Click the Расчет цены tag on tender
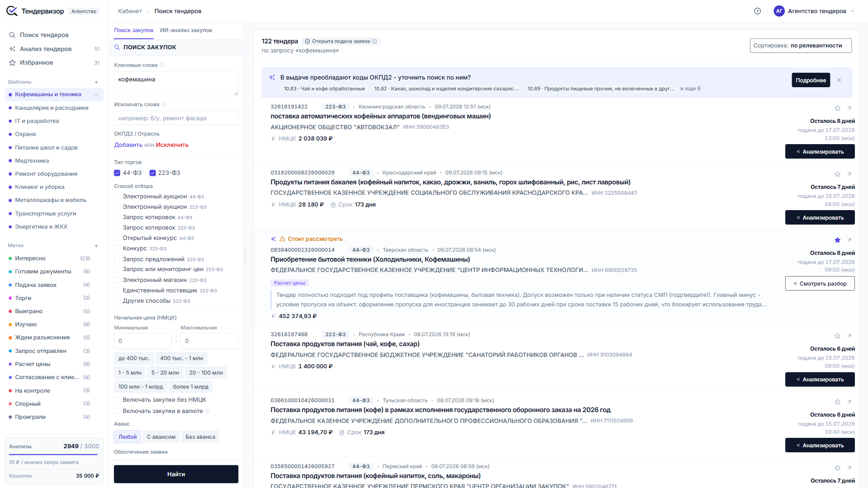The height and width of the screenshot is (488, 868). pos(289,283)
